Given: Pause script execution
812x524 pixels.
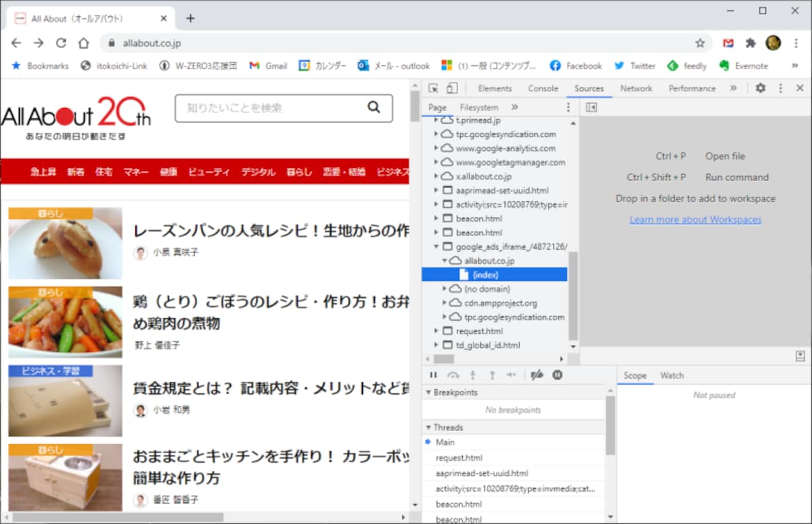Looking at the screenshot, I should (434, 375).
